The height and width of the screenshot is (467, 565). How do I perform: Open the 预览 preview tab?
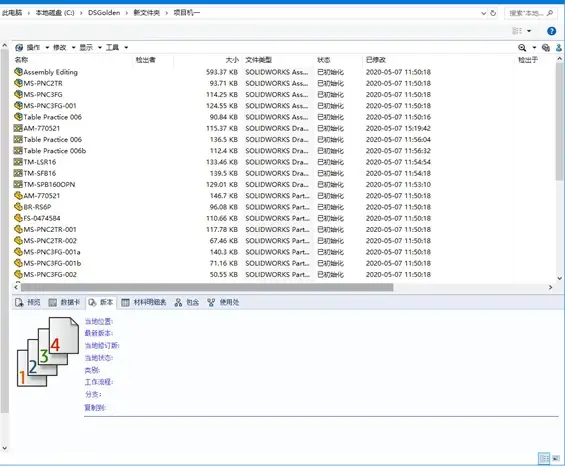click(x=28, y=302)
